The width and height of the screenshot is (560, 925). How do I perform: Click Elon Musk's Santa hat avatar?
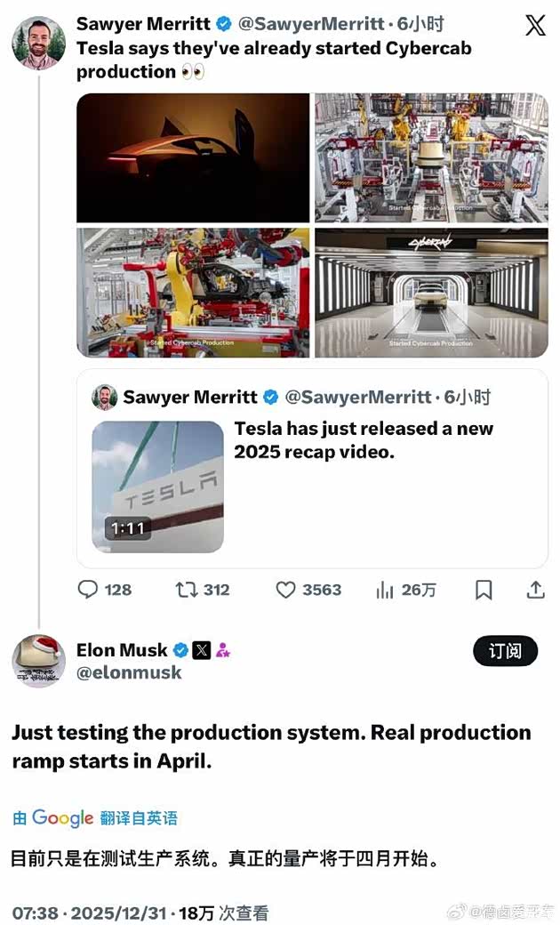(38, 661)
